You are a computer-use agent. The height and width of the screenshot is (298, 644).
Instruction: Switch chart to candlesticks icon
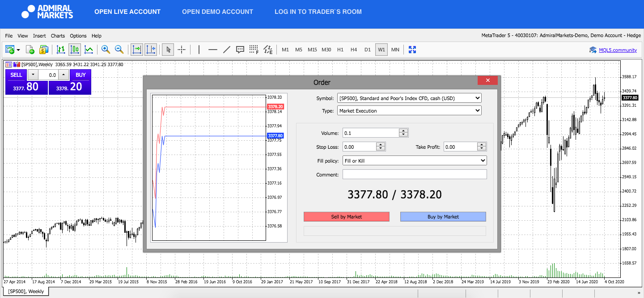pos(75,49)
